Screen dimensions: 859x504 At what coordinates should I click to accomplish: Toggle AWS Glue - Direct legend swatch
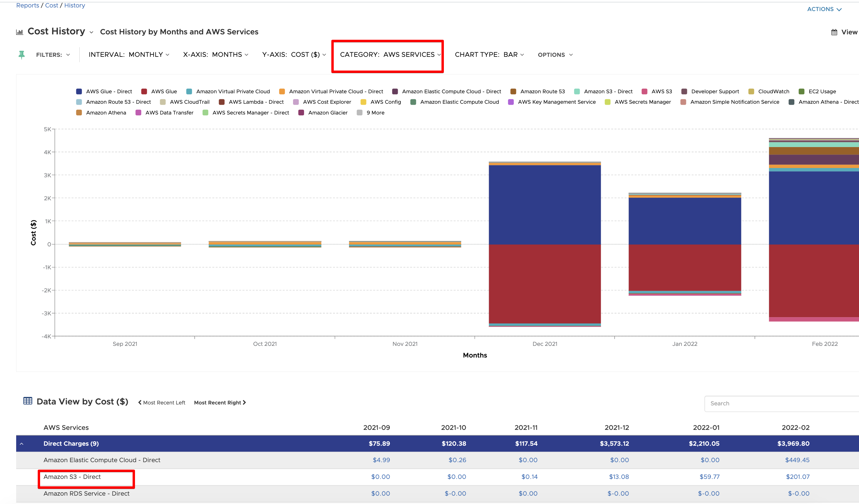point(79,91)
